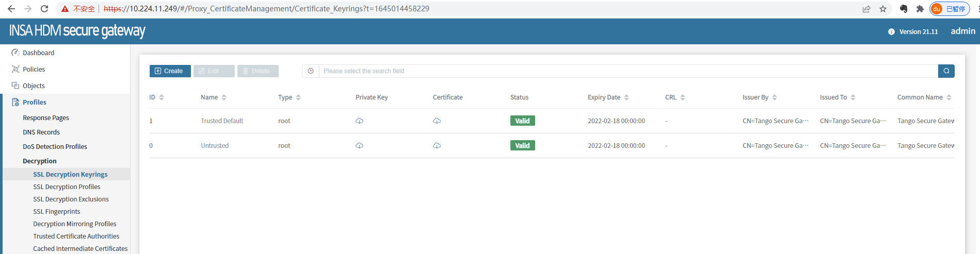Focus the search field input
Screen dimensions: 980x254
point(628,71)
